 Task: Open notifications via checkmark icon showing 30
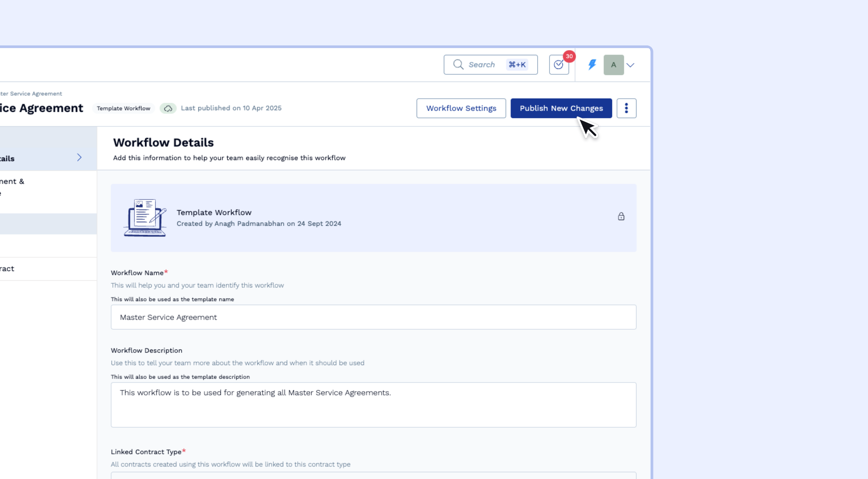tap(558, 64)
